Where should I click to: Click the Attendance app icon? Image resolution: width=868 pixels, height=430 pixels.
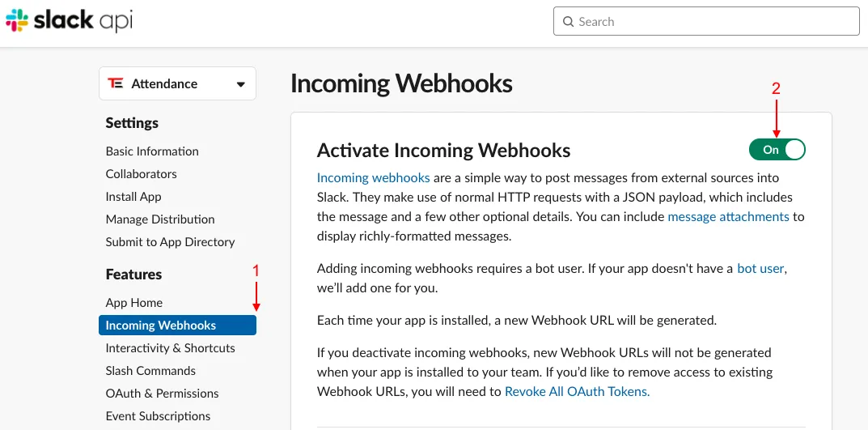pyautogui.click(x=116, y=83)
